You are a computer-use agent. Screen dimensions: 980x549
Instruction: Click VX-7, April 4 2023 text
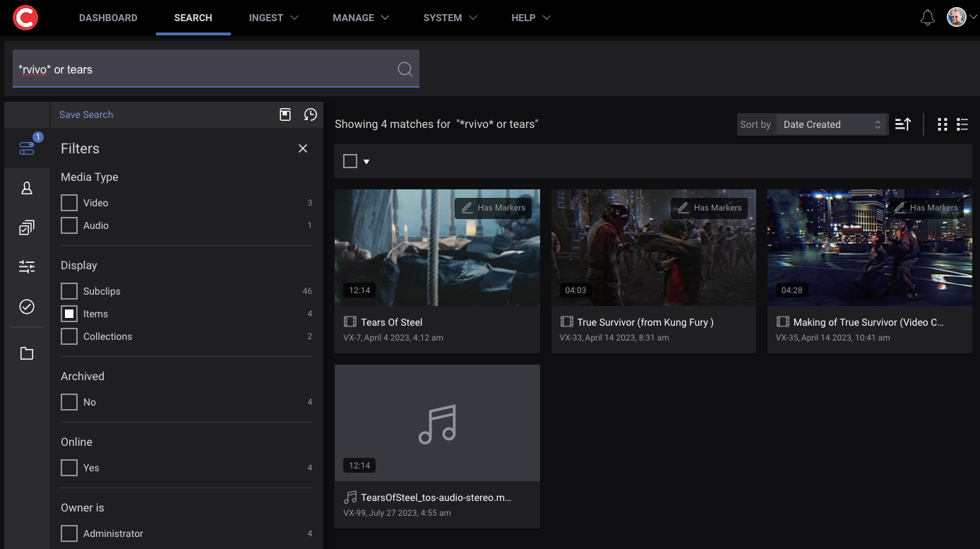point(393,338)
